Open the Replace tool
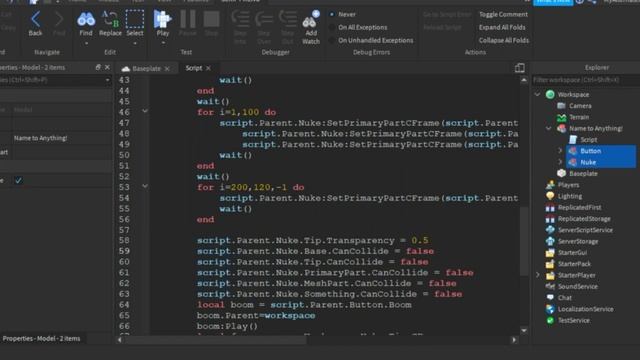The width and height of the screenshot is (640, 360). [110, 24]
